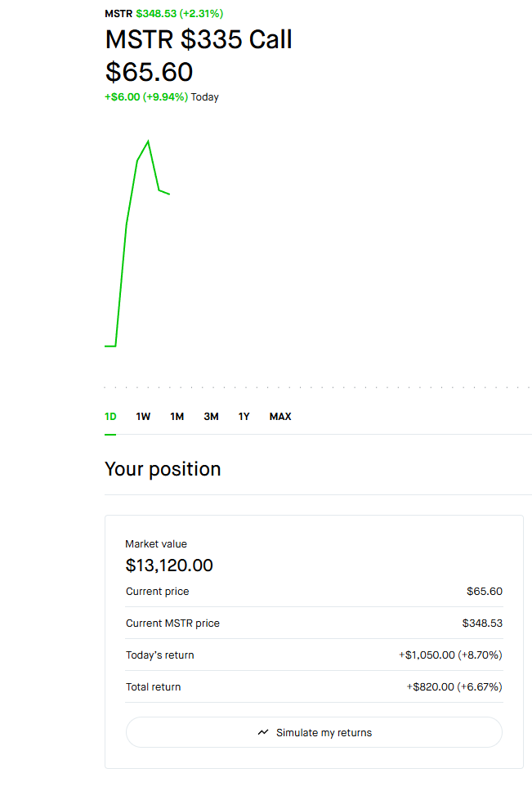Open the 1M chart view
Image resolution: width=532 pixels, height=791 pixels.
click(x=177, y=416)
